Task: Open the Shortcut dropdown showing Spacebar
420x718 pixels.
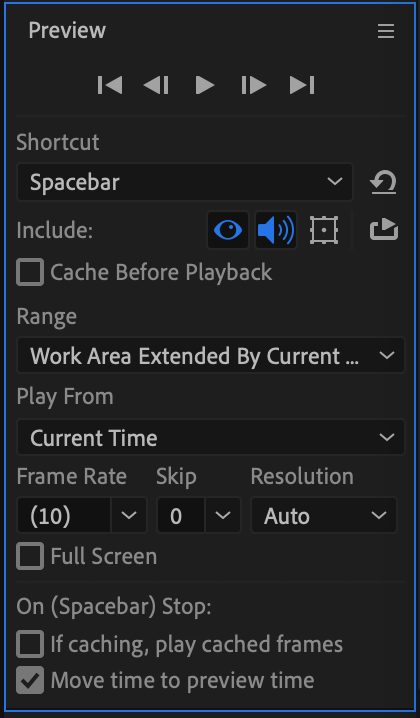Action: pyautogui.click(x=185, y=182)
